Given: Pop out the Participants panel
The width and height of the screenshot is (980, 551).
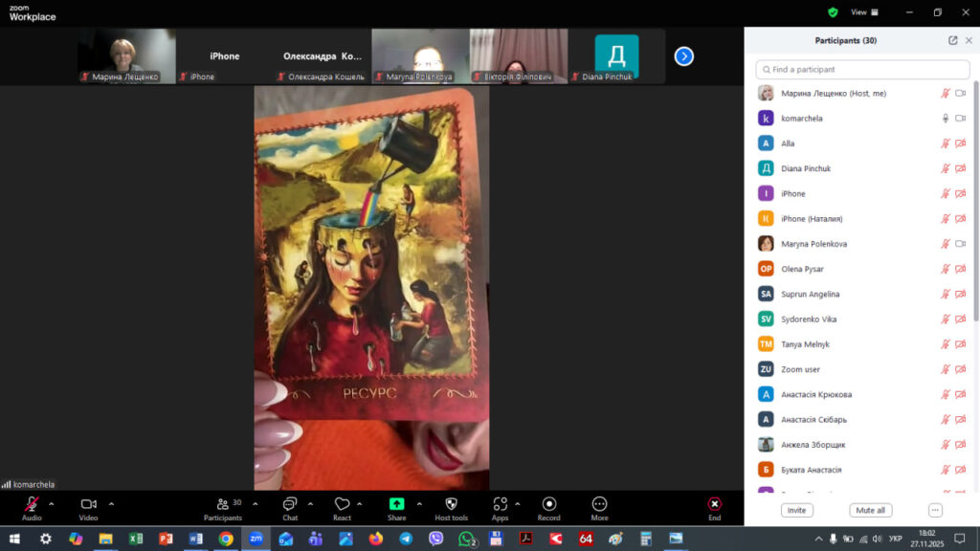Looking at the screenshot, I should [x=952, y=41].
